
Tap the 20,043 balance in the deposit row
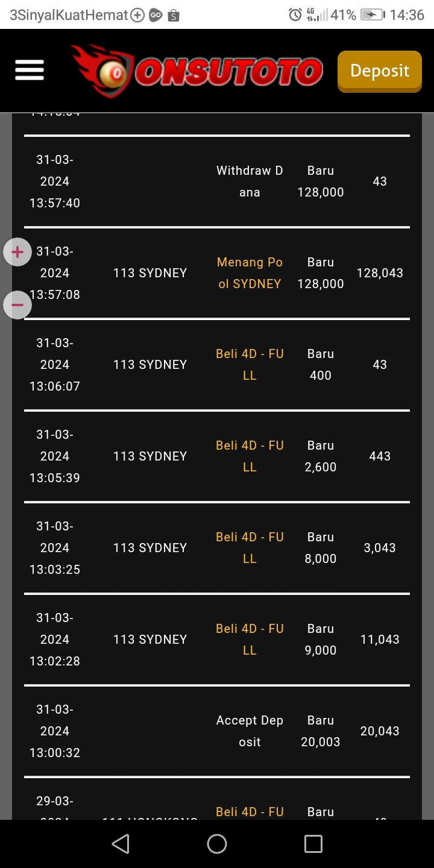(x=380, y=731)
